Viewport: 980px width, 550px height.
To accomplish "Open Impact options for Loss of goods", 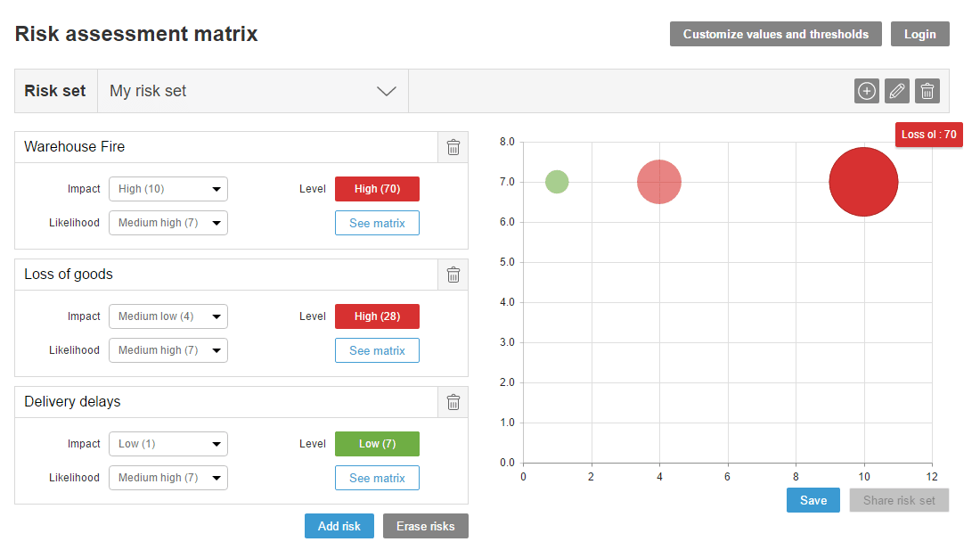I will click(x=167, y=316).
